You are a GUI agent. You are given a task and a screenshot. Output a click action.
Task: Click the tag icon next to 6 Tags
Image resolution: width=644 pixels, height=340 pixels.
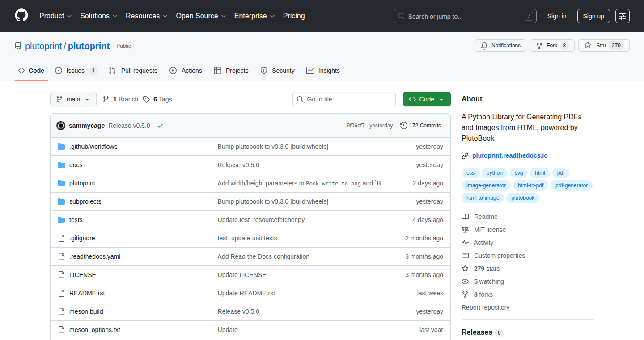pyautogui.click(x=146, y=99)
